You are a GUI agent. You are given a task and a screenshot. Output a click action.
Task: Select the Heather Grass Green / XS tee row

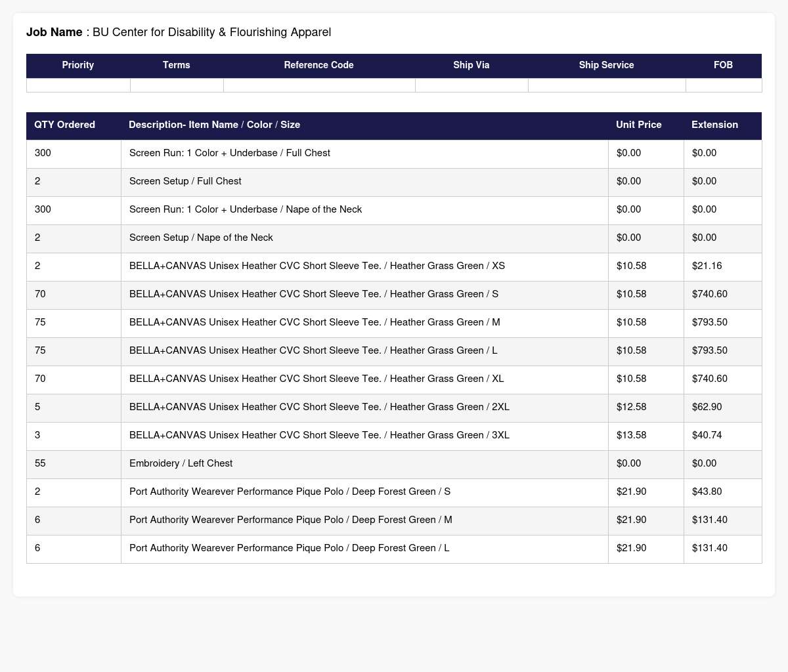(394, 266)
